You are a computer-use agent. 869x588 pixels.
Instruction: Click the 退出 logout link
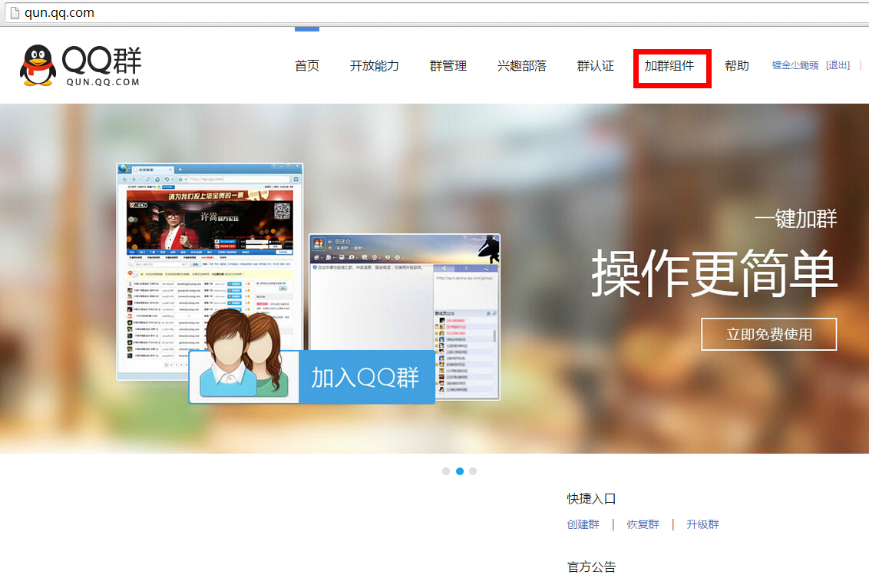838,66
